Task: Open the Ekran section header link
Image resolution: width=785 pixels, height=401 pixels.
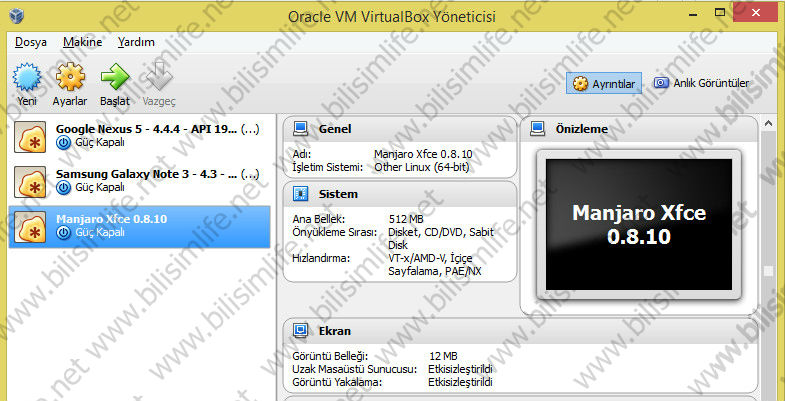Action: [334, 331]
